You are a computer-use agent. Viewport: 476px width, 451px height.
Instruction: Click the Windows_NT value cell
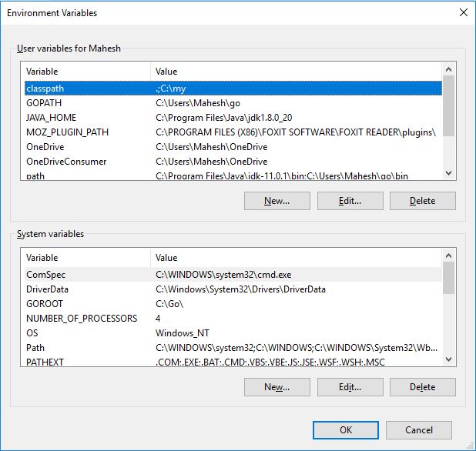click(182, 333)
